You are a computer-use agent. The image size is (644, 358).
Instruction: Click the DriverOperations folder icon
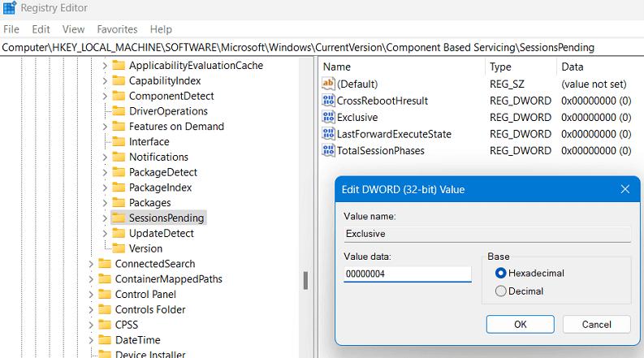click(119, 111)
